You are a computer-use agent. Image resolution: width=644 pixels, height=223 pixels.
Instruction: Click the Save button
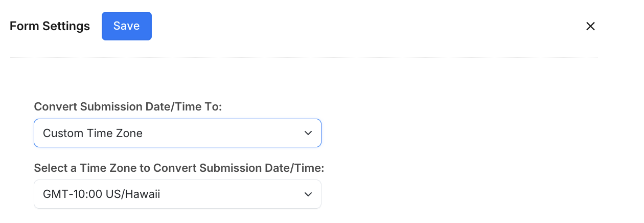tap(126, 26)
